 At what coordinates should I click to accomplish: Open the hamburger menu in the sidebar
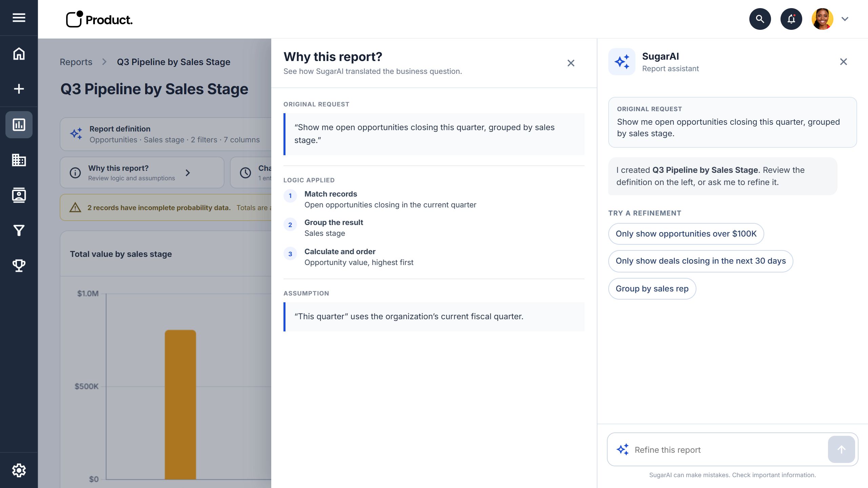pos(19,18)
